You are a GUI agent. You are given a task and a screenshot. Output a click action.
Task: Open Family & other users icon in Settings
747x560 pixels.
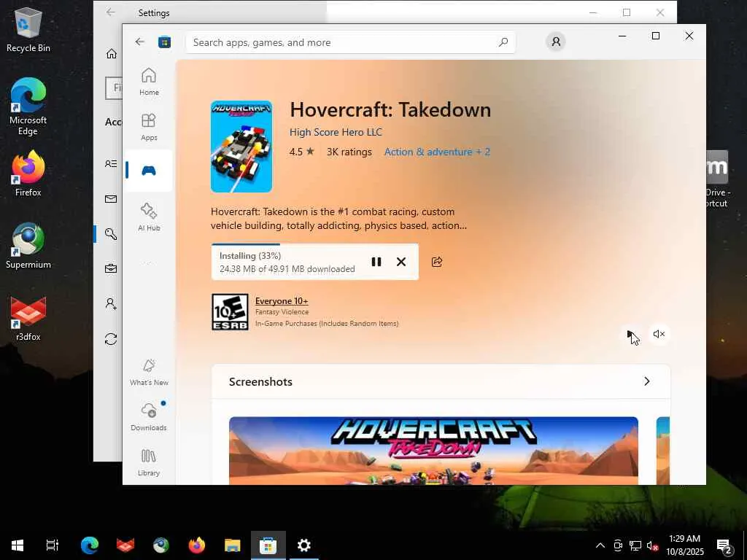tap(111, 304)
